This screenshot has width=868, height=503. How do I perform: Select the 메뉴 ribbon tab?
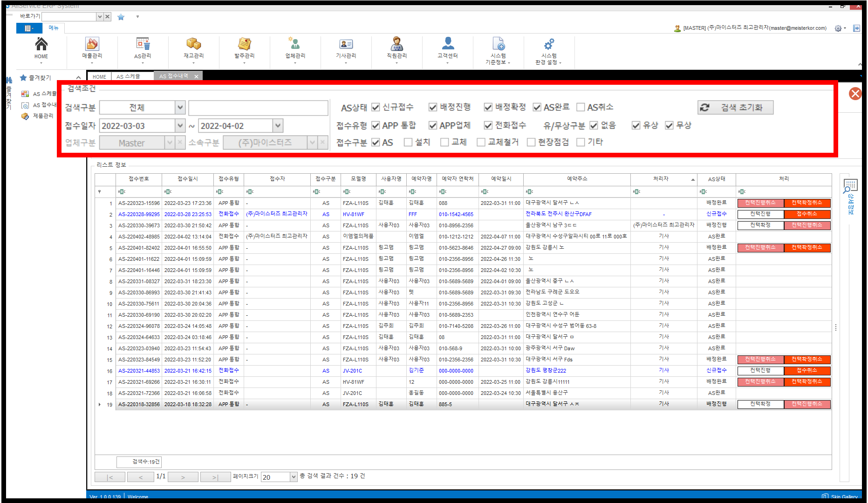(x=54, y=28)
